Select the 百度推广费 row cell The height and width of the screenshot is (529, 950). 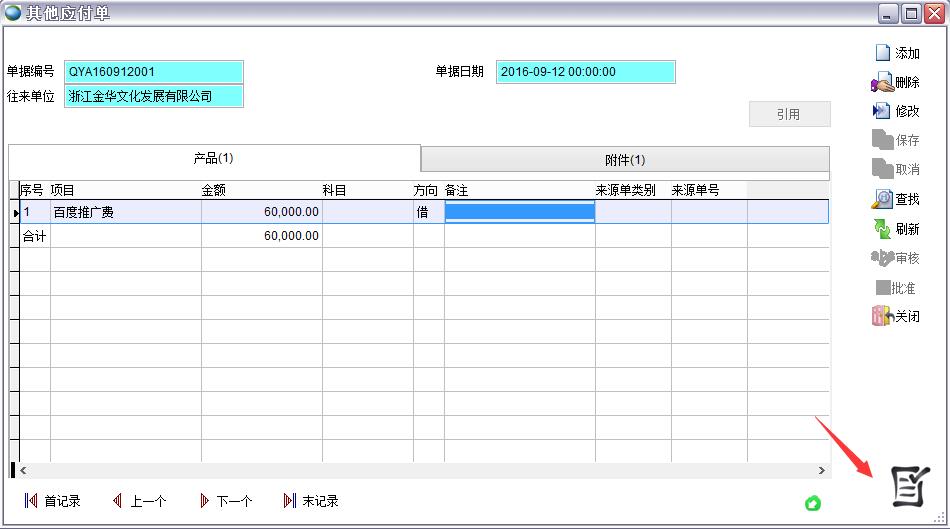tap(125, 212)
